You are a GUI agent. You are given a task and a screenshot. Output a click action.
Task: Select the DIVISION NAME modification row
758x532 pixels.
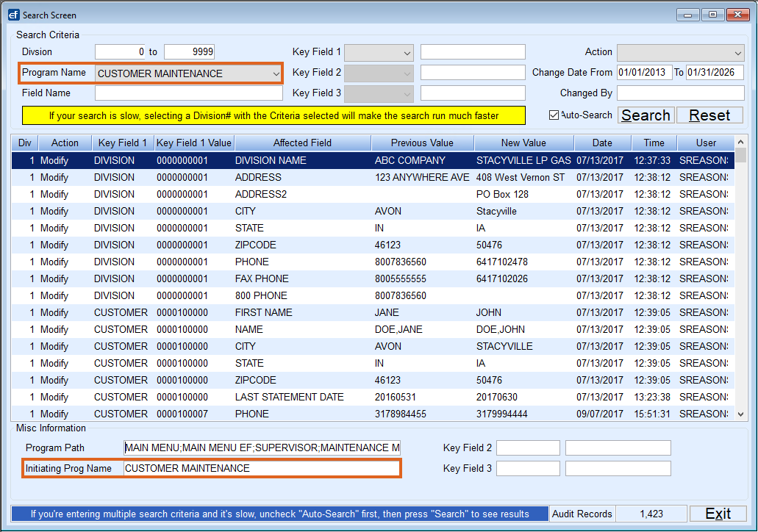294,160
